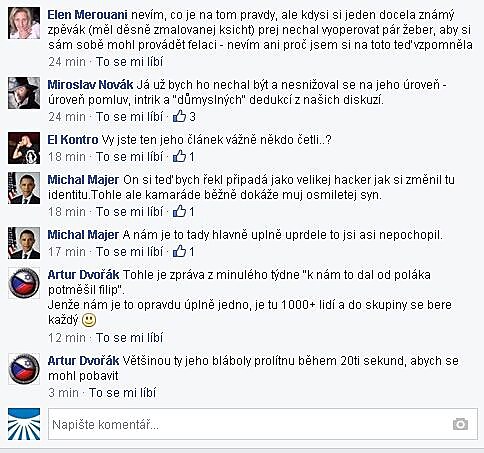The image size is (484, 453).
Task: Click thumbs-up icon on El Kontro's comment
Action: pyautogui.click(x=179, y=156)
